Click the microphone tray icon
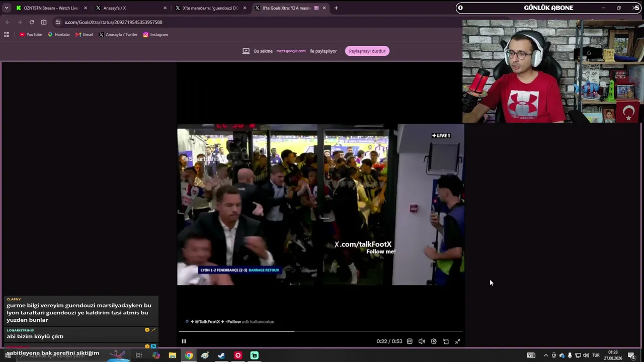 tap(570, 355)
